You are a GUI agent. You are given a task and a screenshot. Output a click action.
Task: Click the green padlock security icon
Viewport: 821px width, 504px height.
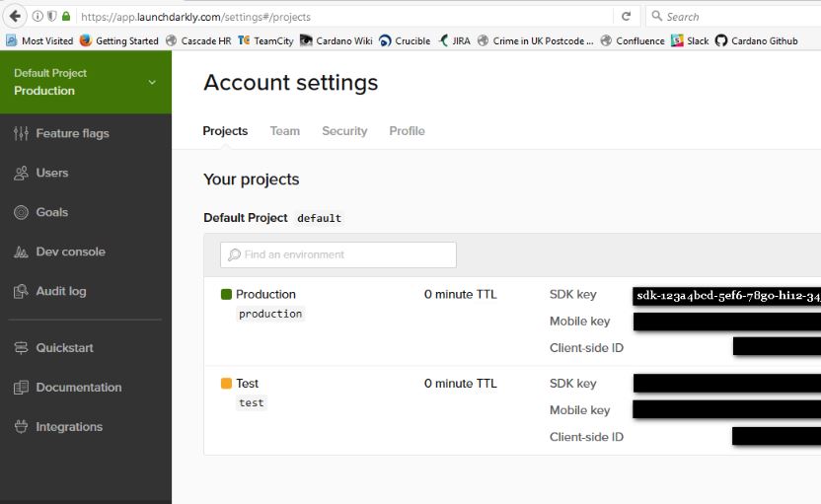(66, 16)
